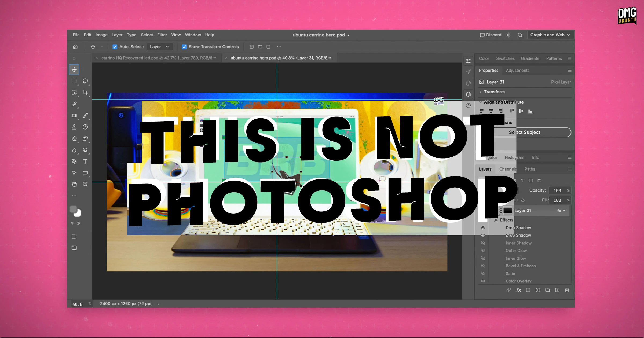Toggle Show Transform Controls checkbox
The width and height of the screenshot is (644, 338).
click(184, 47)
